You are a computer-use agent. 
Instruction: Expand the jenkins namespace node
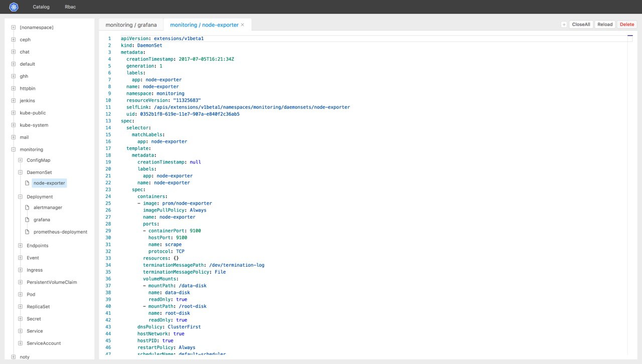[x=14, y=101]
